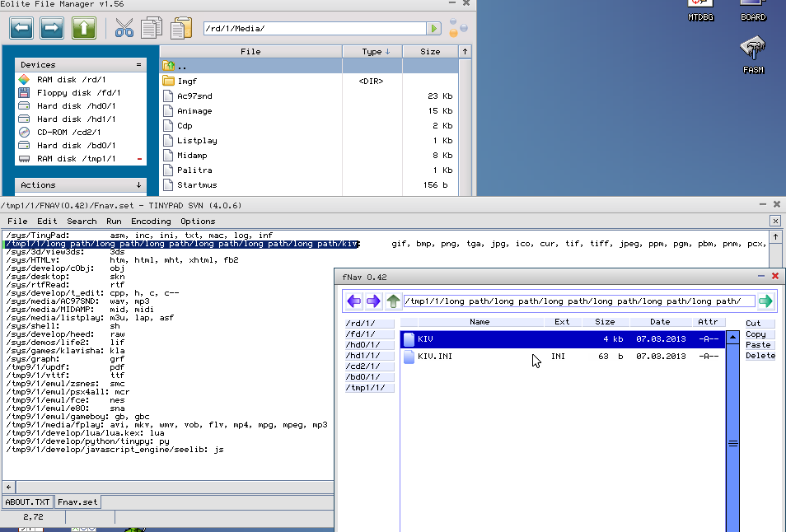
Task: Click the Eolite back arrow button
Action: 22,29
